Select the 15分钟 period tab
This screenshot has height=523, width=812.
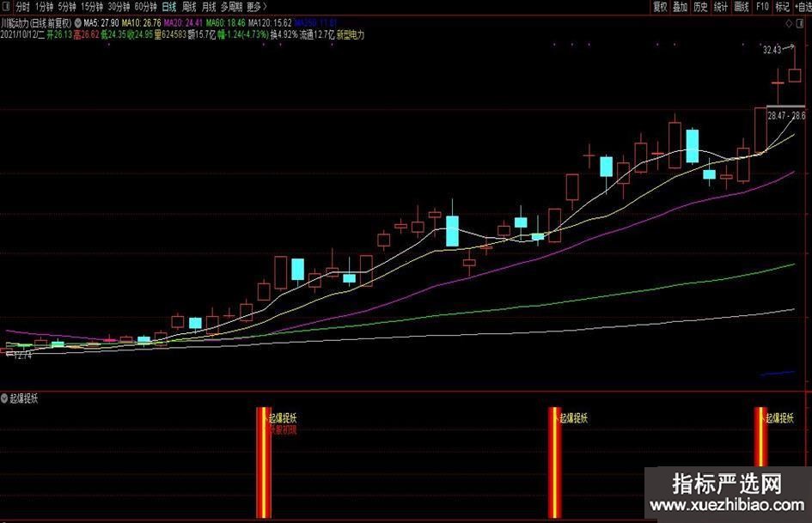click(92, 7)
